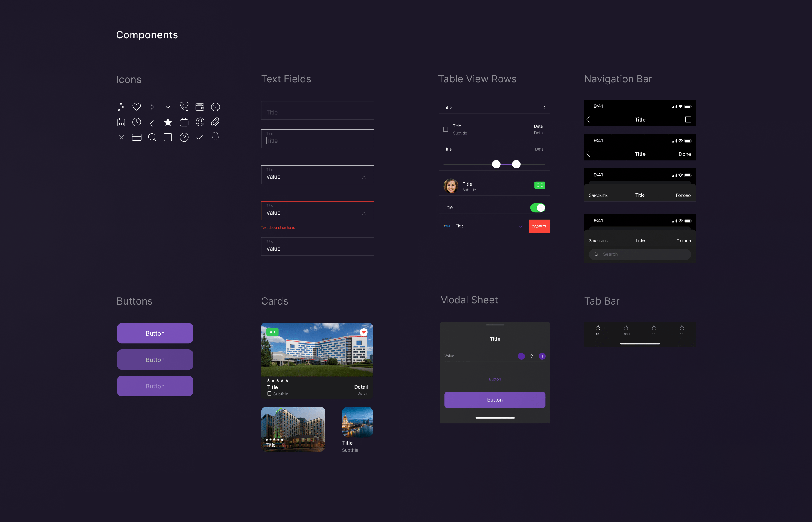Tick the Subtitle checkbox on large hotel card
The width and height of the screenshot is (812, 522).
tap(269, 394)
